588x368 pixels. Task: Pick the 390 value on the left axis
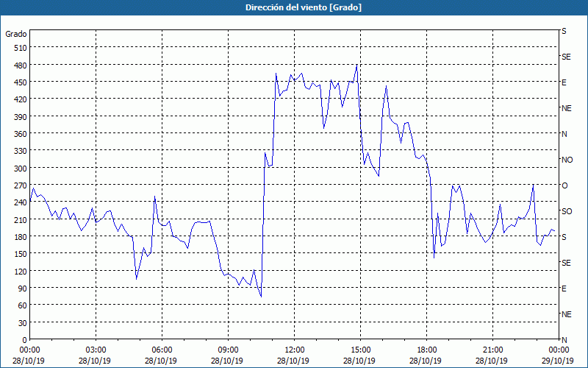coord(21,117)
